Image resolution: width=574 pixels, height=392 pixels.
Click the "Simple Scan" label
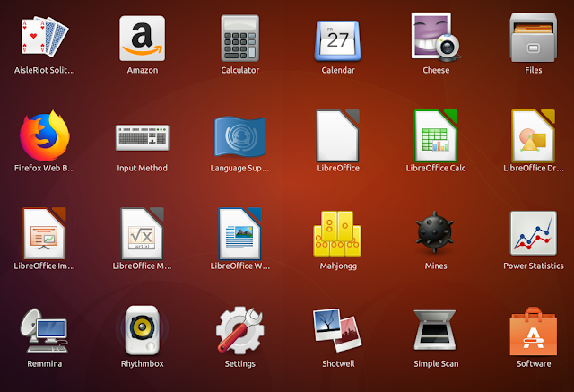tap(436, 364)
